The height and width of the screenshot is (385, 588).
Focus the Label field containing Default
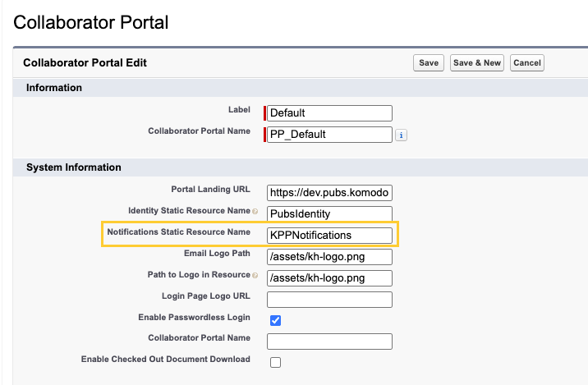coord(330,113)
